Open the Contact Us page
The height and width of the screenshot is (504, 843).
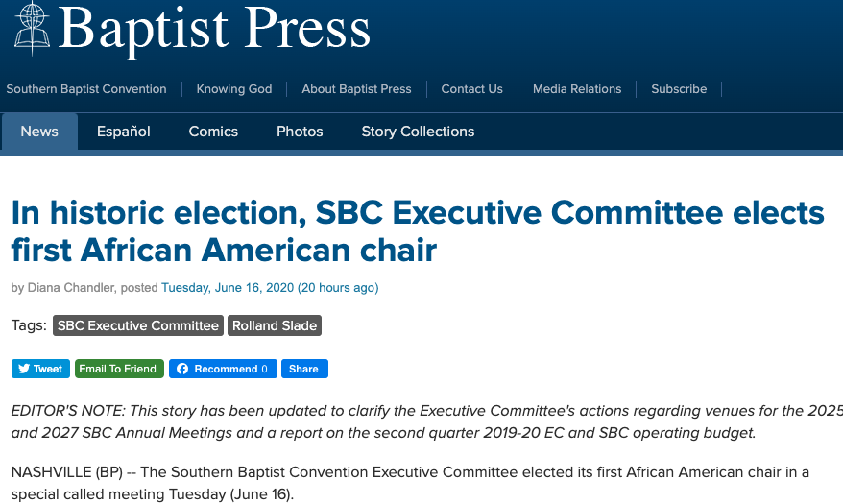472,89
